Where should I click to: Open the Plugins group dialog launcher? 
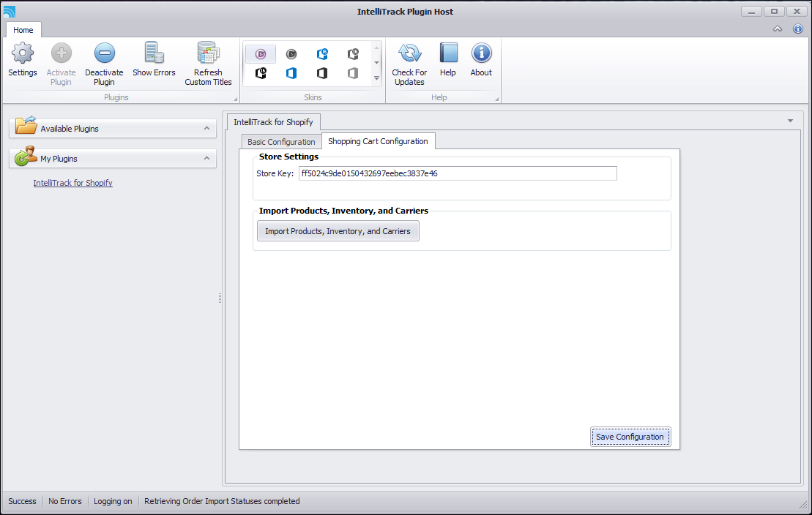[236, 99]
